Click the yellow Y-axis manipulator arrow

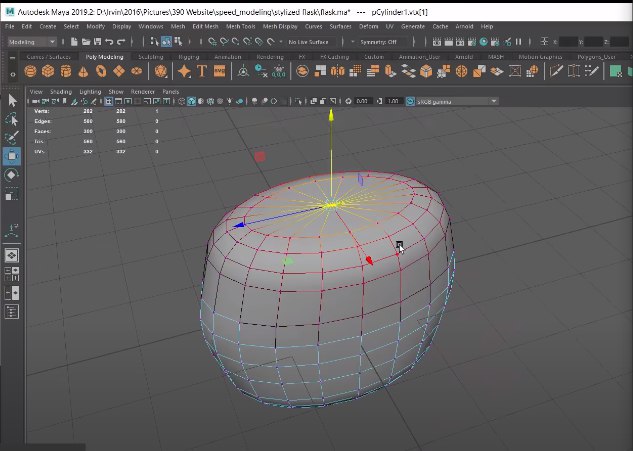[x=331, y=116]
